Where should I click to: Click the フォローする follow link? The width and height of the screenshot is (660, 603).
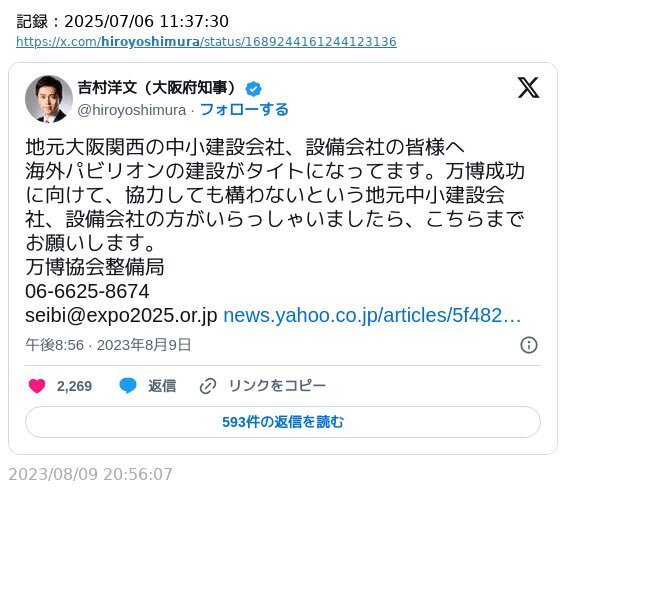[x=244, y=110]
